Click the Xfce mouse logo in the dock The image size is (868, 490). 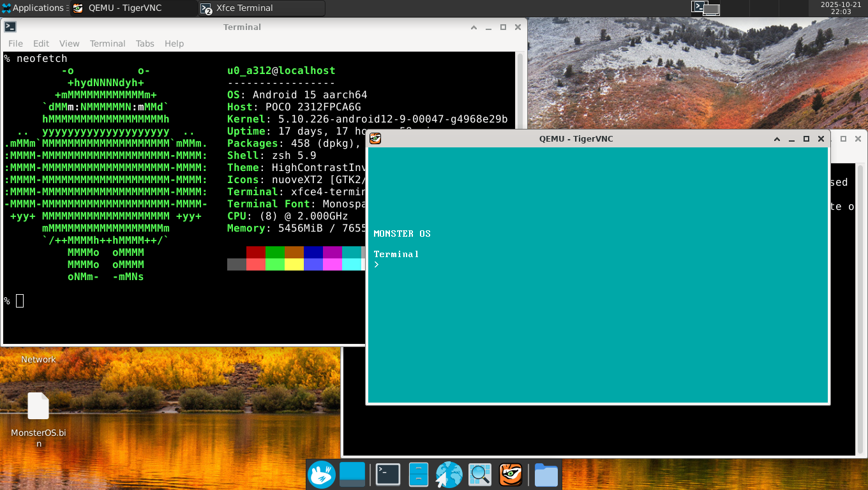[x=322, y=475]
